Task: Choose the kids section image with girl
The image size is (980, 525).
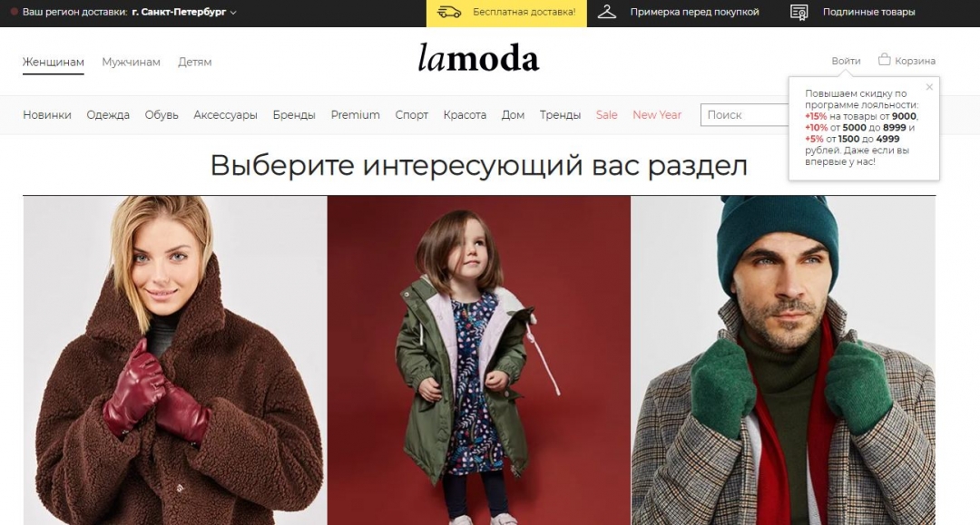Action: (x=479, y=360)
